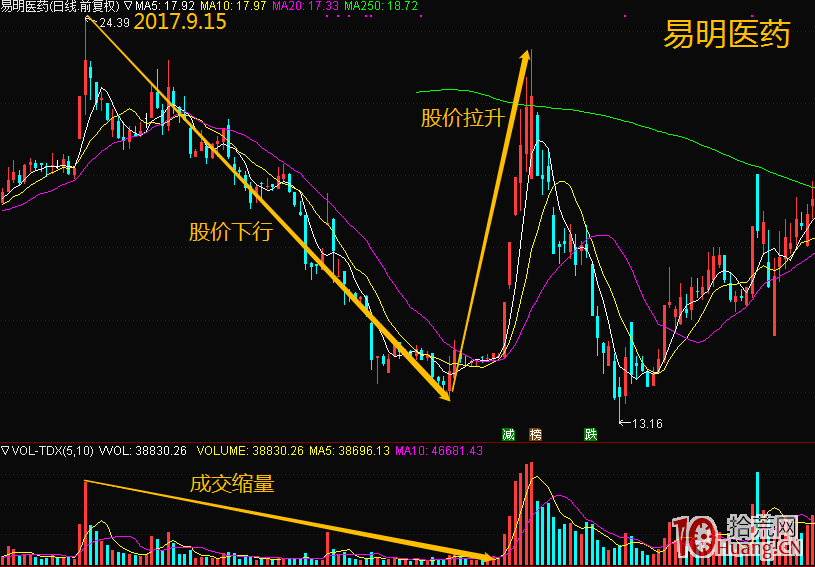815x567 pixels.
Task: Select the MA20: 17.33 label
Action: click(x=306, y=6)
